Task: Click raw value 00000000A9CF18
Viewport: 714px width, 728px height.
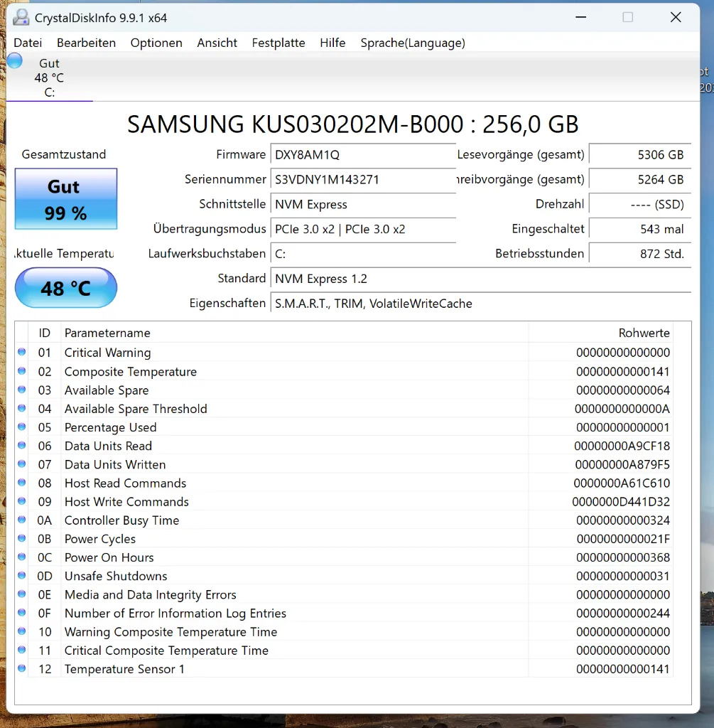Action: pos(622,446)
